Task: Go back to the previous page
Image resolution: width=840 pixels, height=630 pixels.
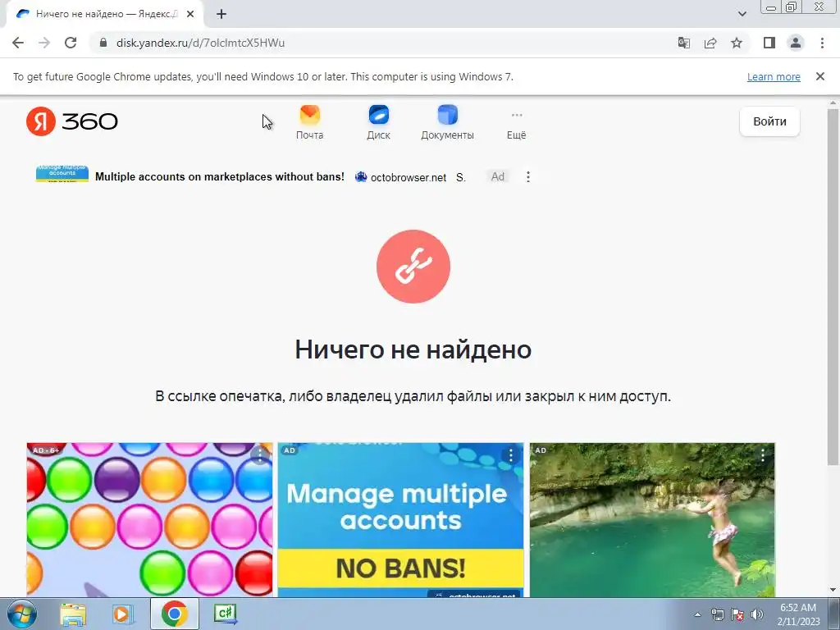Action: tap(18, 43)
